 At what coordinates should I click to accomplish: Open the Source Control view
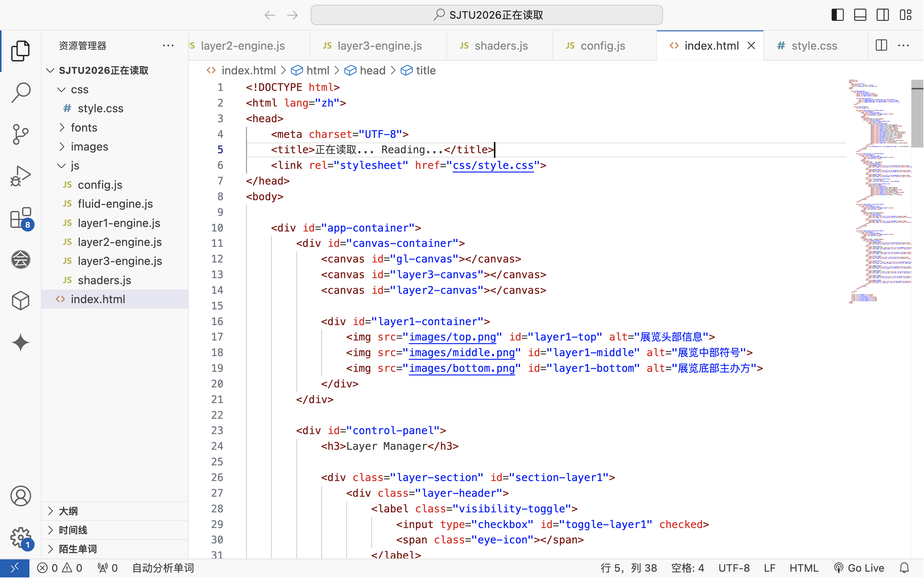[x=21, y=134]
